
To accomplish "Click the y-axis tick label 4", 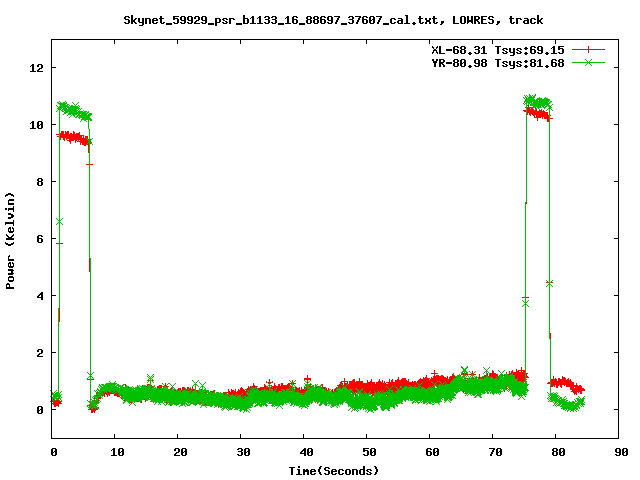I will tap(40, 296).
